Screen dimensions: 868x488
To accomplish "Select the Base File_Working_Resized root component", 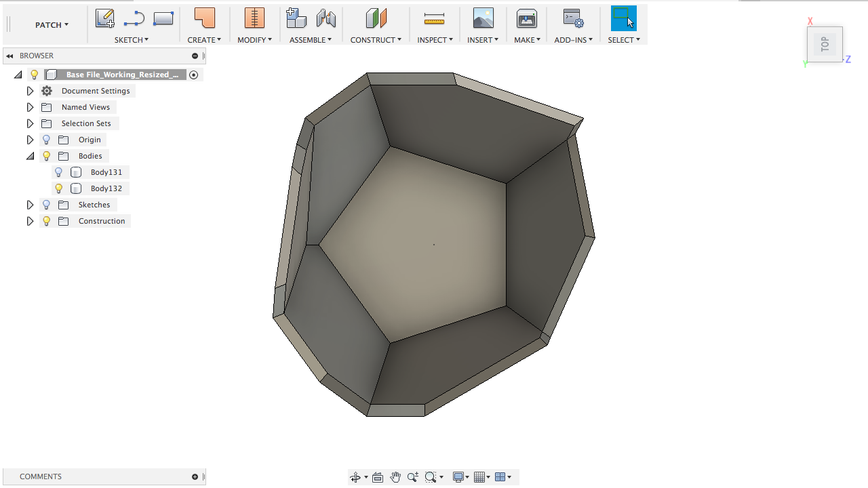I will point(123,75).
